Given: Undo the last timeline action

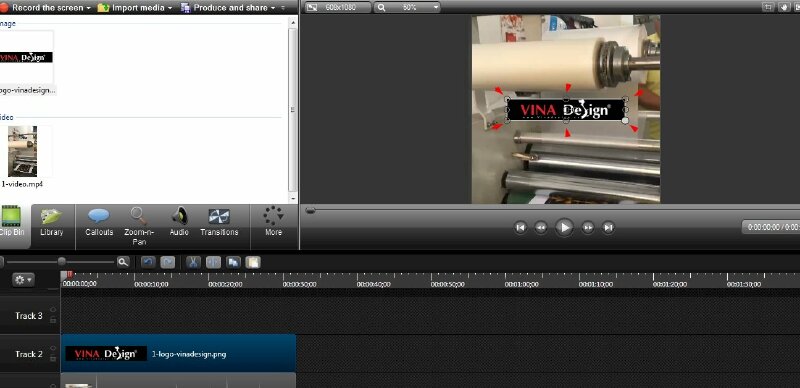Looking at the screenshot, I should pos(148,262).
